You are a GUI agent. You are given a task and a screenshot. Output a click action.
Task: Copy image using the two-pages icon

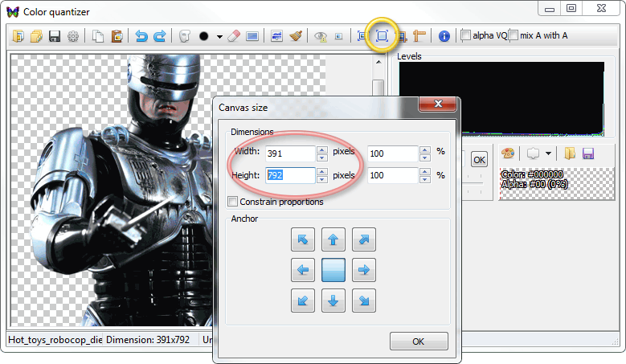(x=98, y=36)
